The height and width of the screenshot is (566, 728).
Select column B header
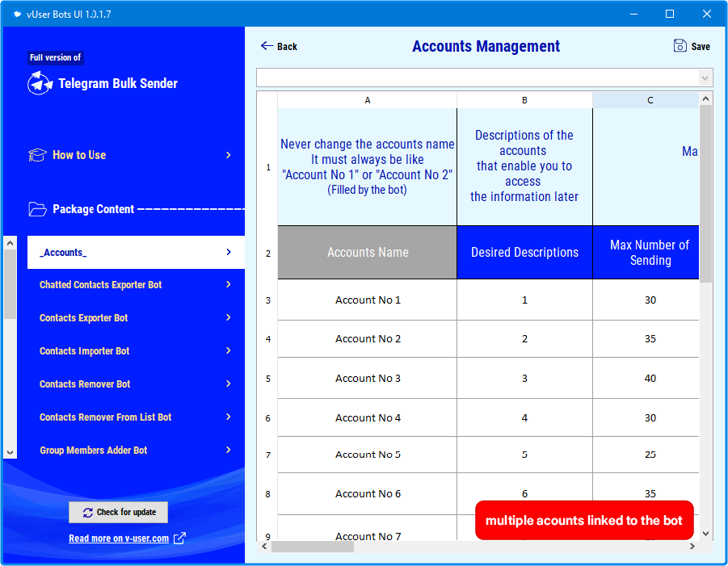click(524, 100)
